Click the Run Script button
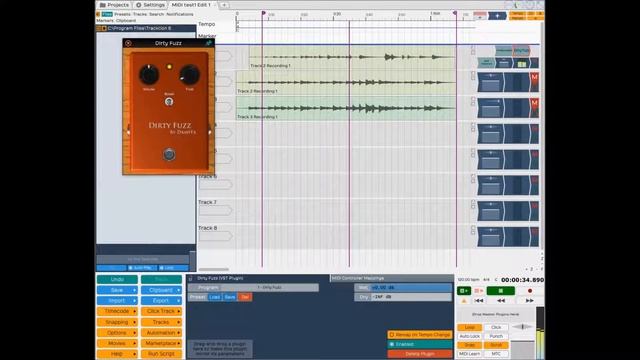 pyautogui.click(x=161, y=354)
